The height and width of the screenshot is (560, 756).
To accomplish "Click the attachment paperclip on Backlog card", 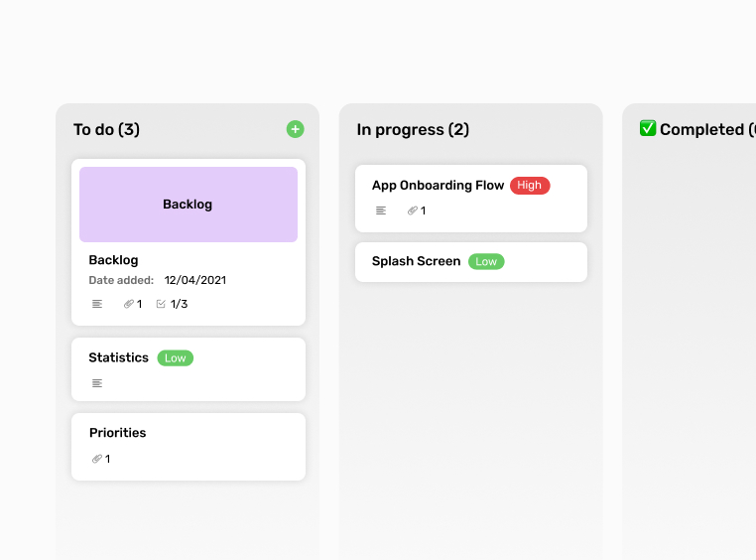I will click(x=129, y=304).
